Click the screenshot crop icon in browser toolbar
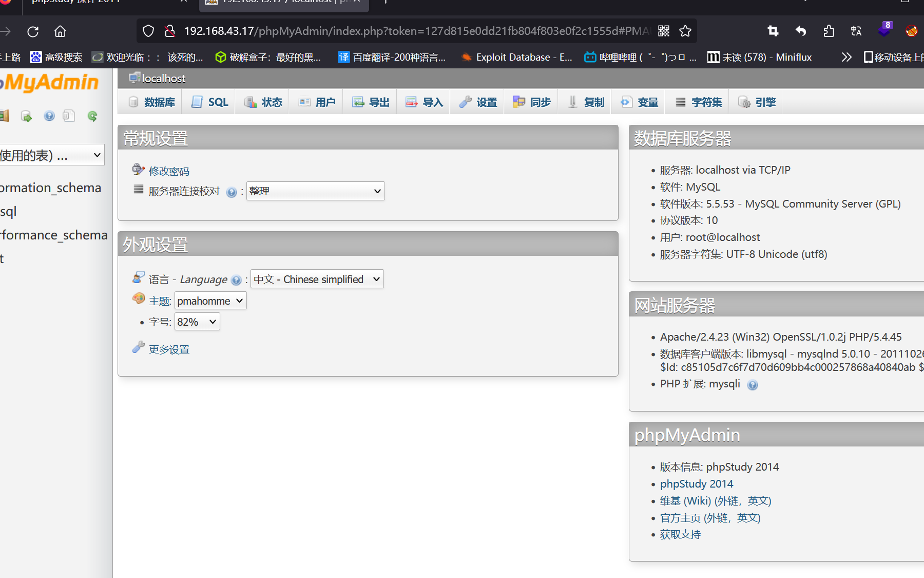 point(773,31)
